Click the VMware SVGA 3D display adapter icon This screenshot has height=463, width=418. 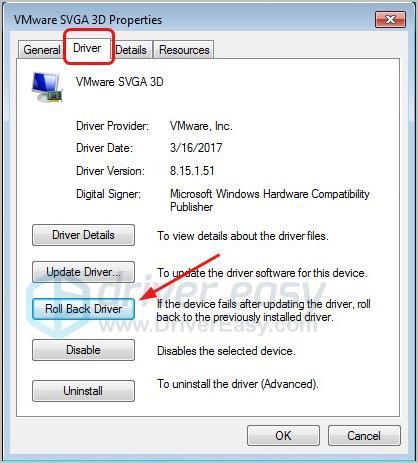coord(47,87)
